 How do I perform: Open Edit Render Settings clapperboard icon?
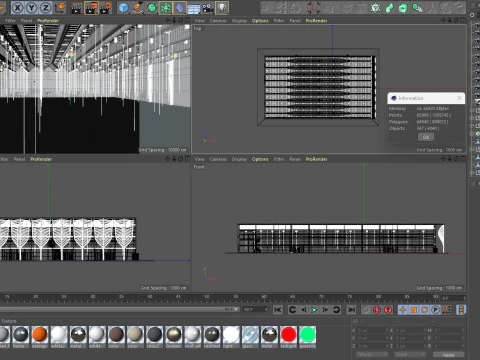click(106, 8)
